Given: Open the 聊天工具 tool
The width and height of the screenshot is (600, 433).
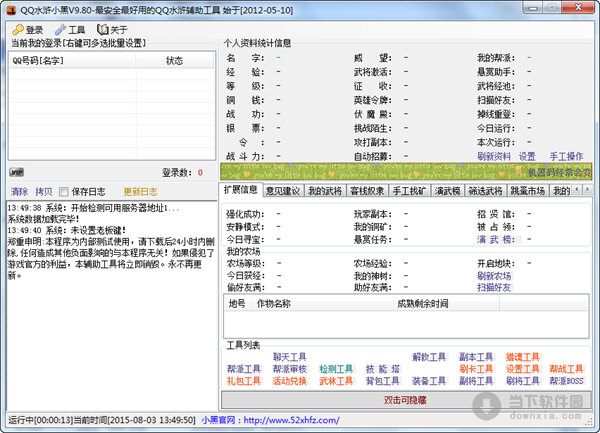Looking at the screenshot, I should coord(290,357).
